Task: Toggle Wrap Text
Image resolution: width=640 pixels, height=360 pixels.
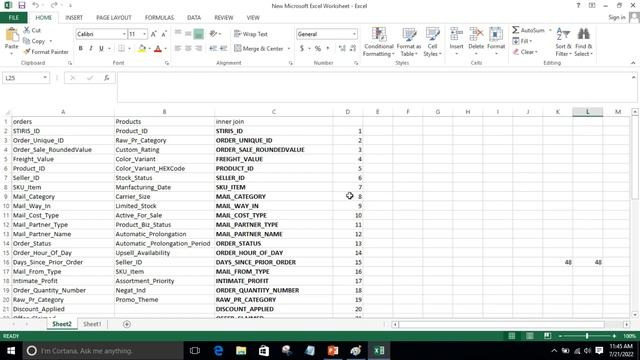Action: point(251,34)
